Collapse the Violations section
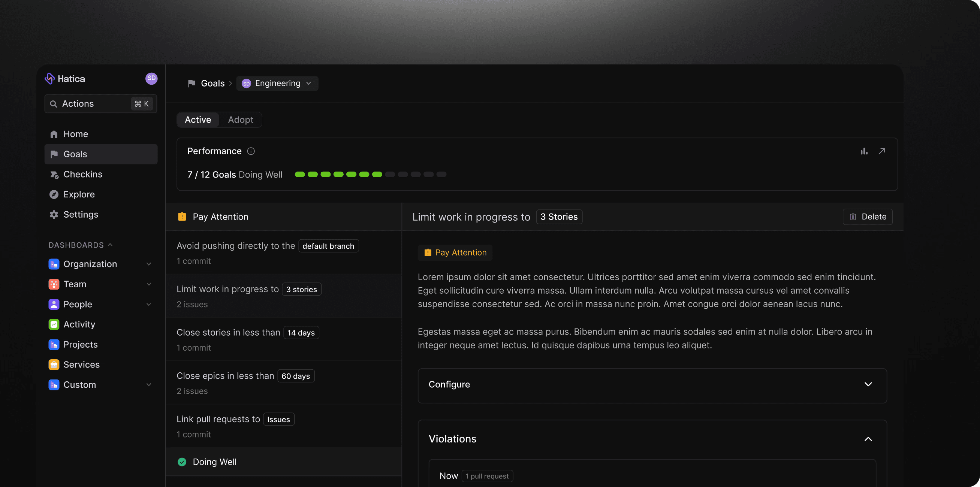 (868, 439)
